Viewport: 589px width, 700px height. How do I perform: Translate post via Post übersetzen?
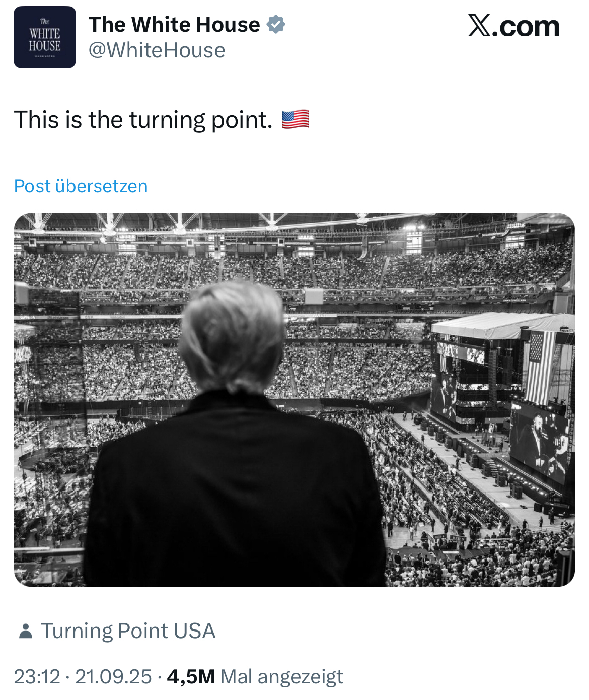point(81,186)
